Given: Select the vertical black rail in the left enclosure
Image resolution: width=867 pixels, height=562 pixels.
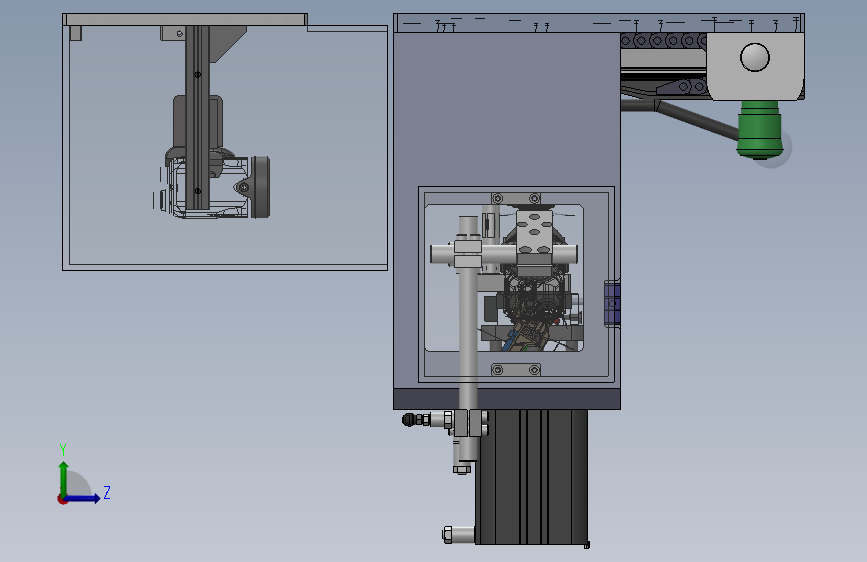Looking at the screenshot, I should 197,117.
